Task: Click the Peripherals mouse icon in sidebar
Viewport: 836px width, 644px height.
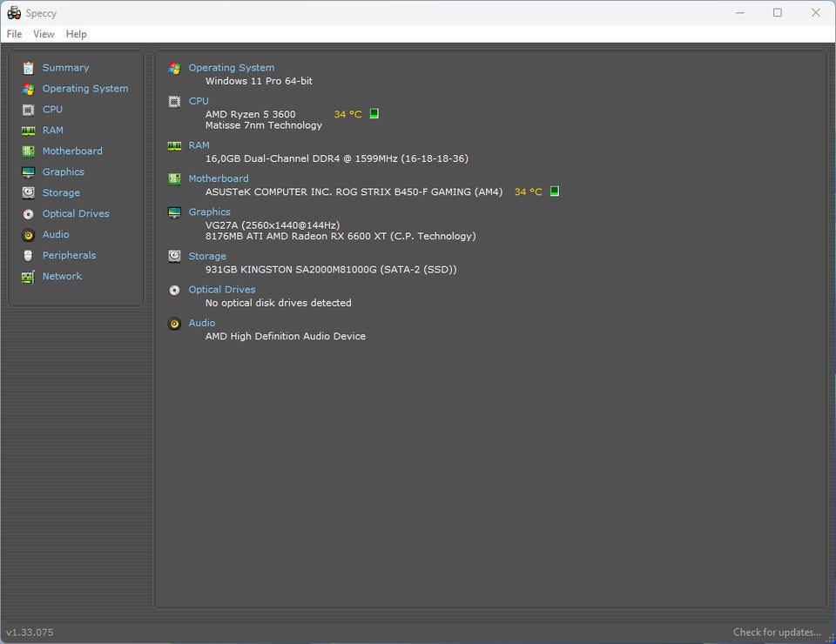Action: point(29,256)
